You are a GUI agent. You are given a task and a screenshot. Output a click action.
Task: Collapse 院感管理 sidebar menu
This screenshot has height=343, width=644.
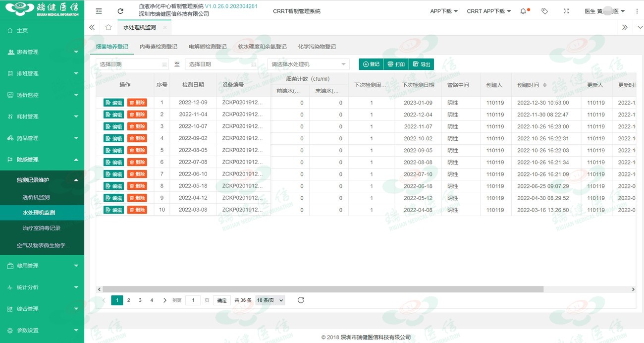[42, 160]
